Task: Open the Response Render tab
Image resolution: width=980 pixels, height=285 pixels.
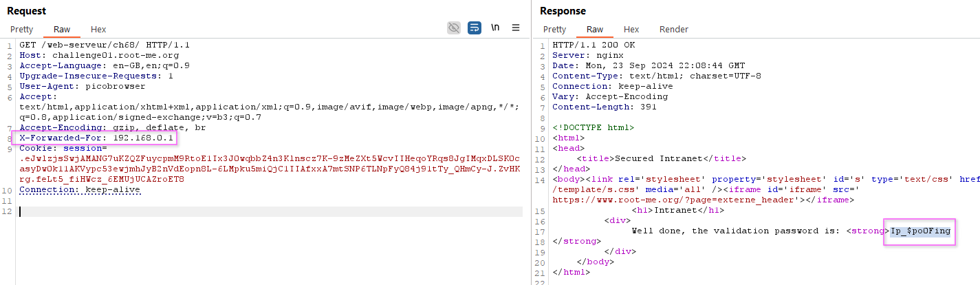Action: pyautogui.click(x=674, y=29)
